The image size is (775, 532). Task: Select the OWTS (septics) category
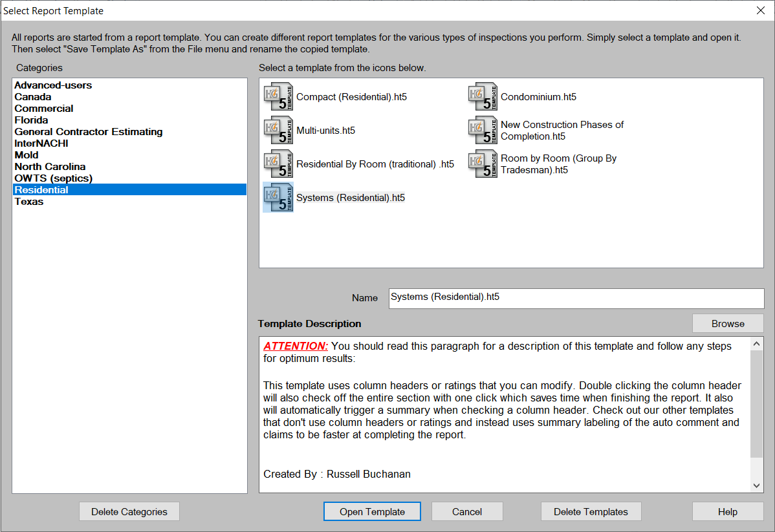pyautogui.click(x=53, y=178)
